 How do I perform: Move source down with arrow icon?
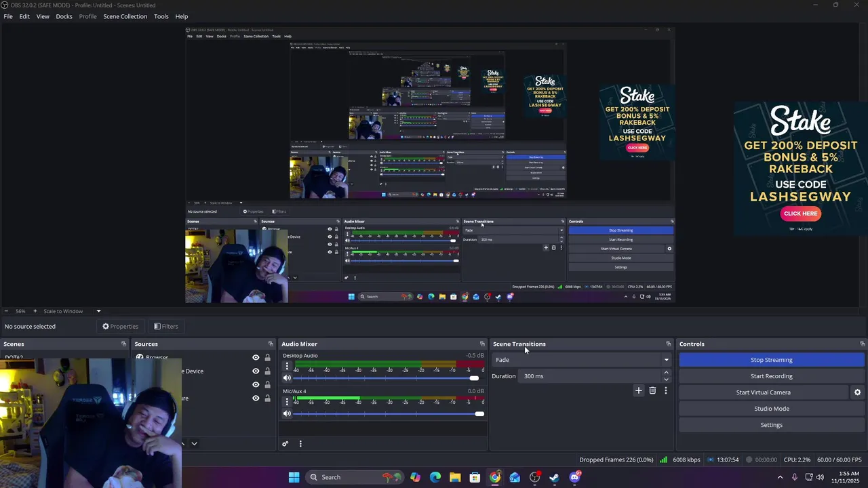point(194,443)
